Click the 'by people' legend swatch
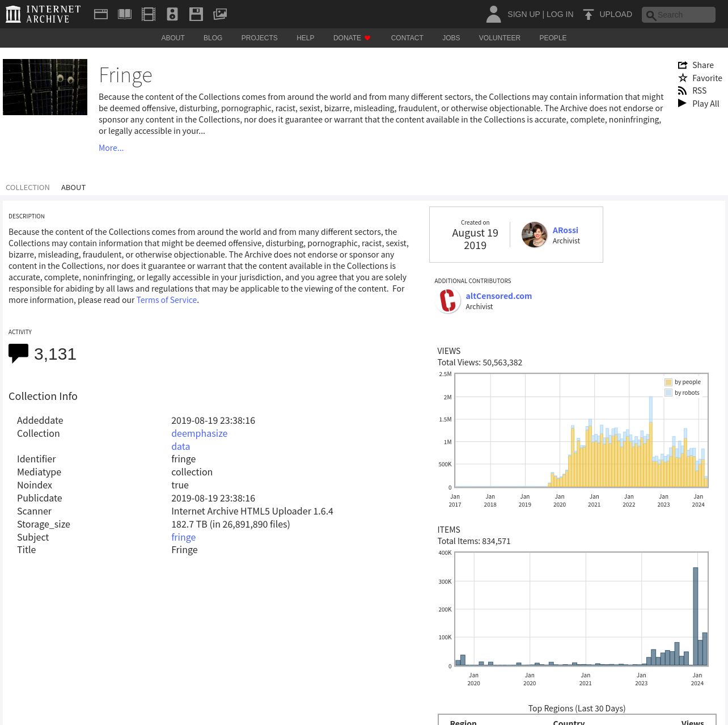 668,382
